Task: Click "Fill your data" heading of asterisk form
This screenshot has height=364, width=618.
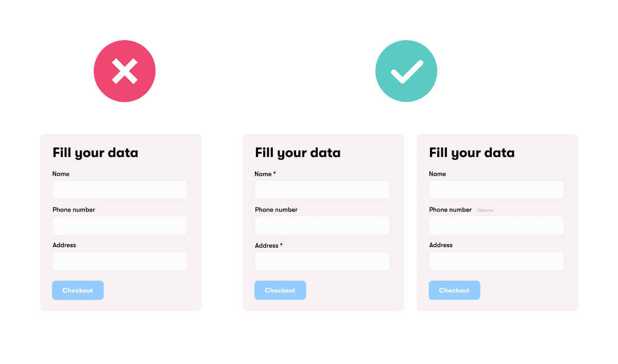Action: [x=298, y=153]
